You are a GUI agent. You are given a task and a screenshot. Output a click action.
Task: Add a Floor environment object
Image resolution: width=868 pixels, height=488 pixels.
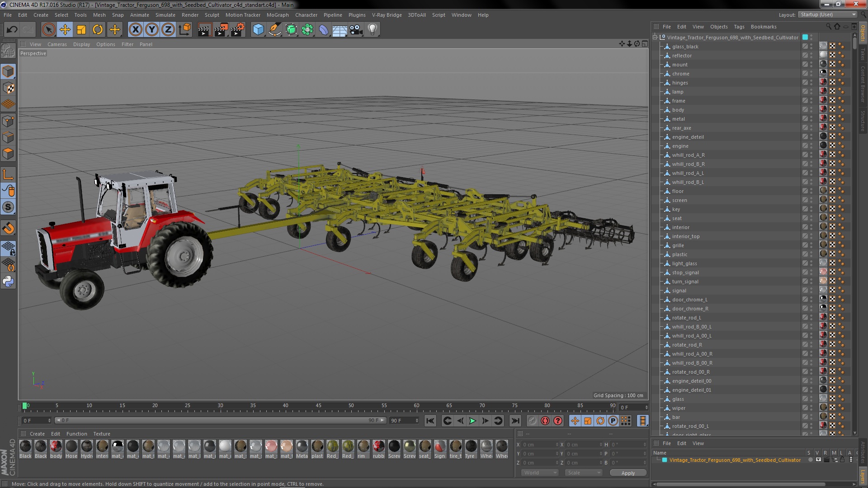[340, 30]
